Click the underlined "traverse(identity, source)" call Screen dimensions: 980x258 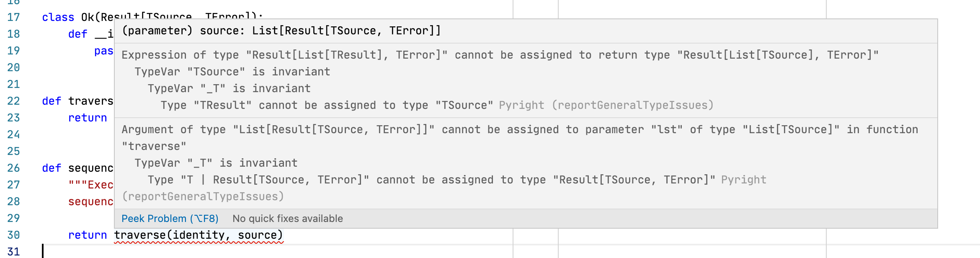198,235
